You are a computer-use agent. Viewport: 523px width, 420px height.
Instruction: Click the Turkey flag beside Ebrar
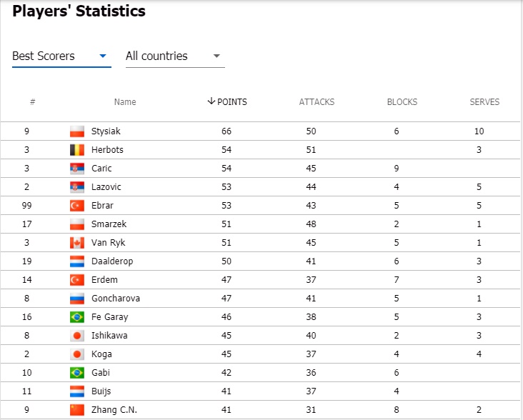coord(77,206)
